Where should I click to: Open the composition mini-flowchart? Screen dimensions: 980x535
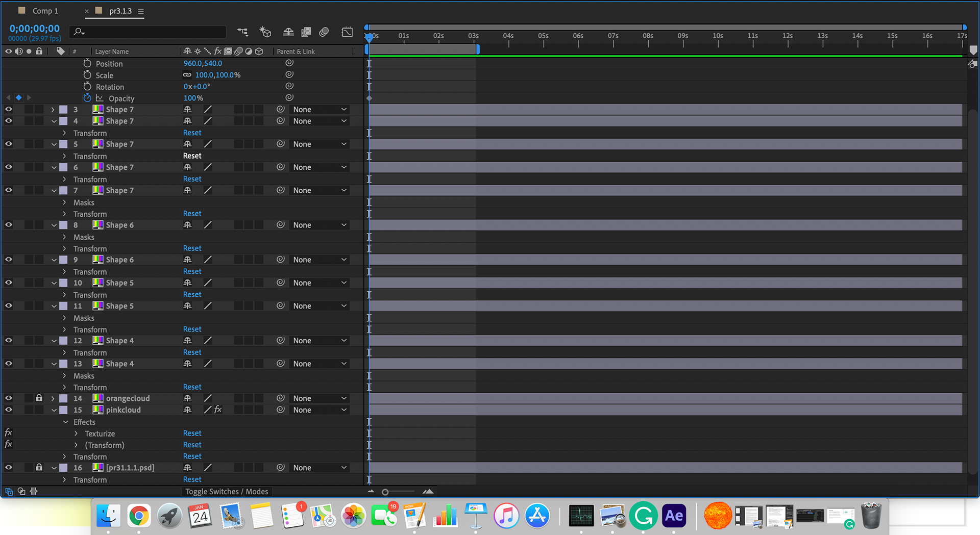[x=242, y=32]
